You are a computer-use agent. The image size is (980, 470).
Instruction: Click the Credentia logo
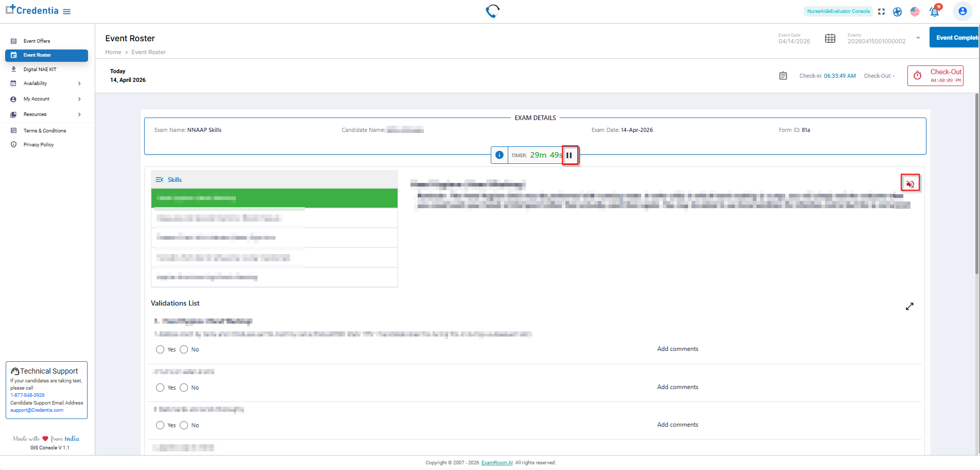pyautogui.click(x=32, y=10)
